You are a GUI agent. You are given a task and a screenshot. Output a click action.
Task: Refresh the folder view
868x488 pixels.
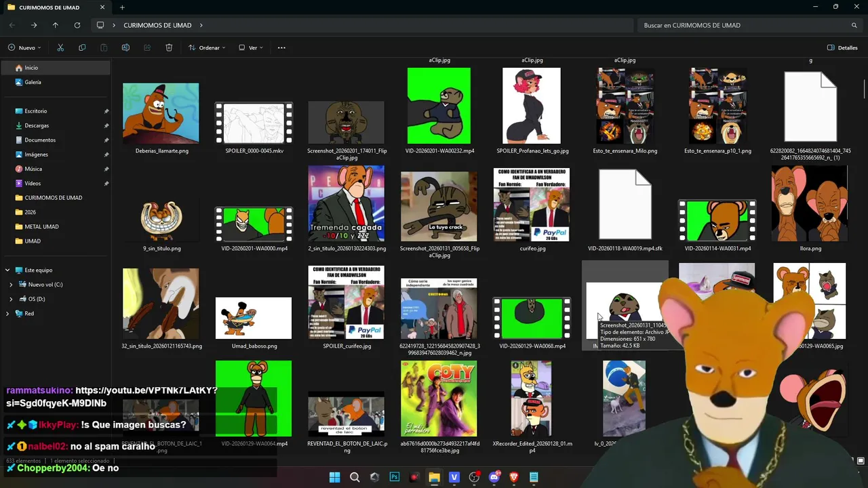tap(77, 25)
